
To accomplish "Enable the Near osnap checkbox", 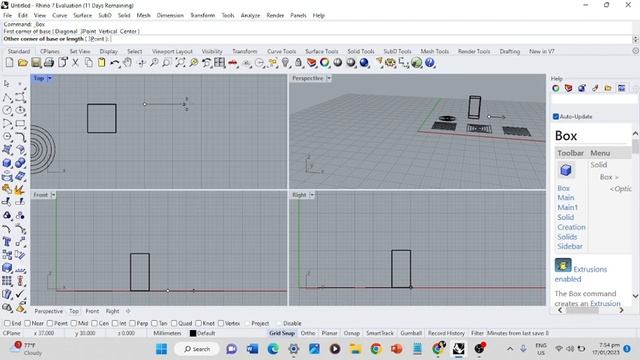I will 27,323.
